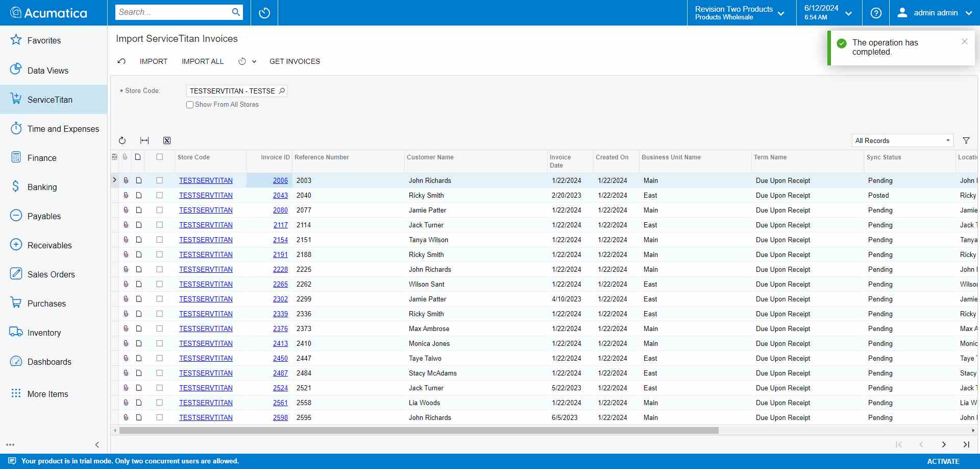The width and height of the screenshot is (980, 469).
Task: Check the row for invoice 2043
Action: point(160,195)
